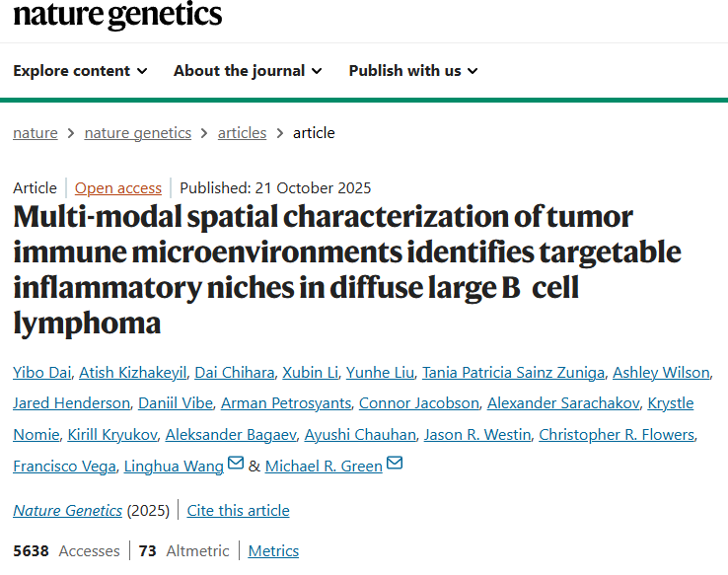Open the Metrics link
Image resolution: width=728 pixels, height=575 pixels.
tap(273, 551)
